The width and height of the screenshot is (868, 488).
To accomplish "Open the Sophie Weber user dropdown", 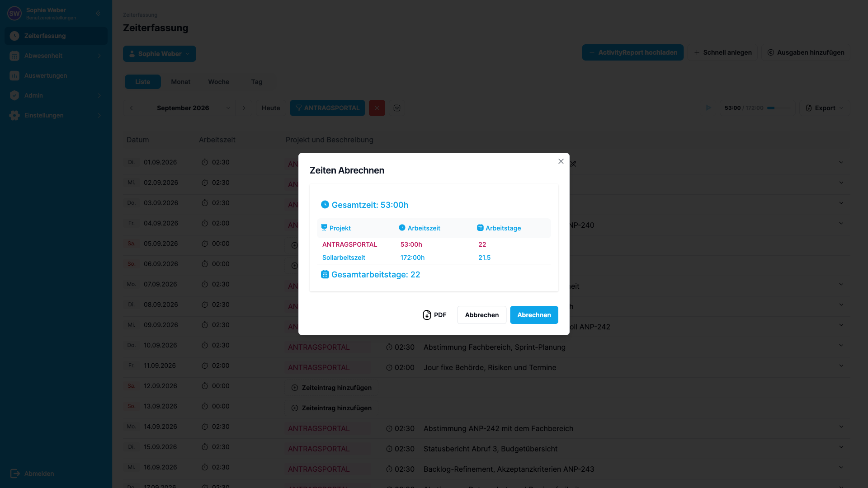I will (x=160, y=54).
